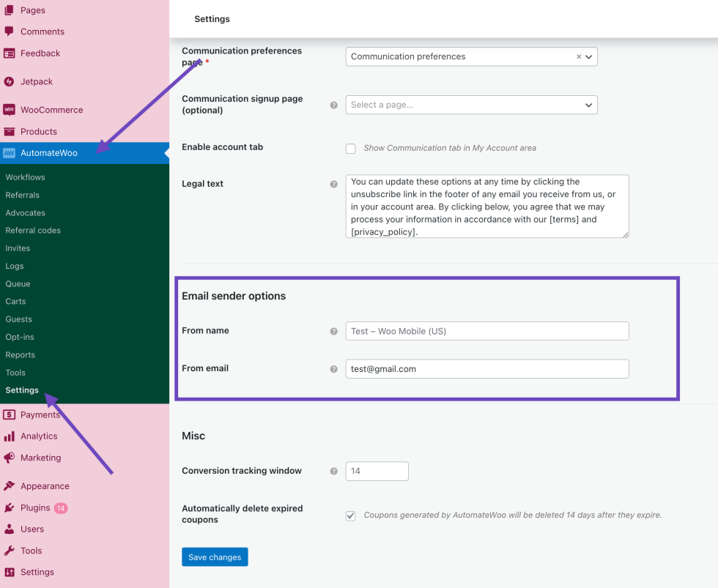
Task: Click the Analytics bar chart icon
Action: coord(9,436)
